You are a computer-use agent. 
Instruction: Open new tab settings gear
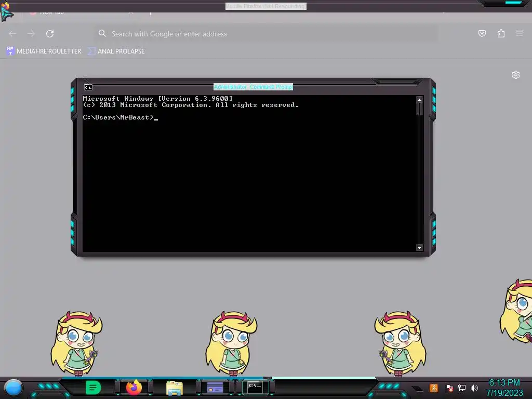(516, 75)
